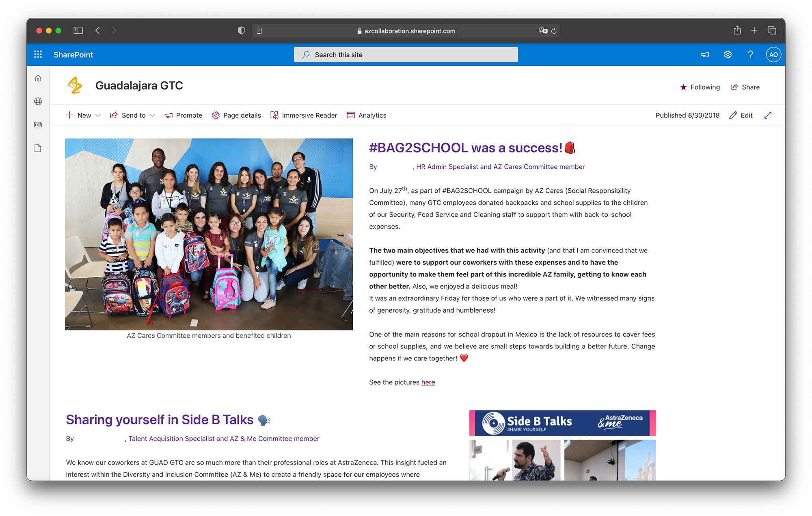This screenshot has height=516, width=812.
Task: Click the Edit page button
Action: pos(741,115)
